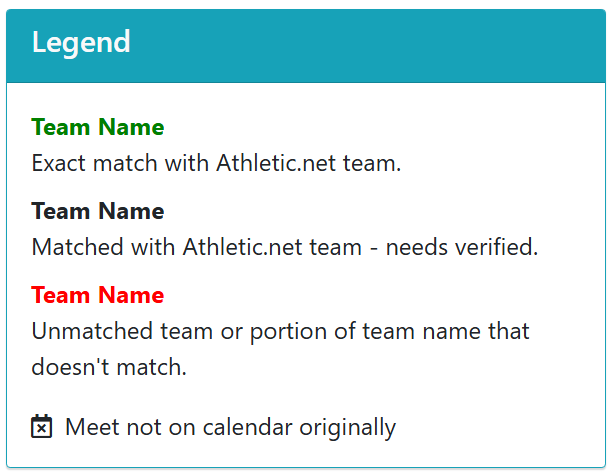Click the word 'Exact' under green name
Image resolution: width=612 pixels, height=474 pixels.
[x=59, y=163]
